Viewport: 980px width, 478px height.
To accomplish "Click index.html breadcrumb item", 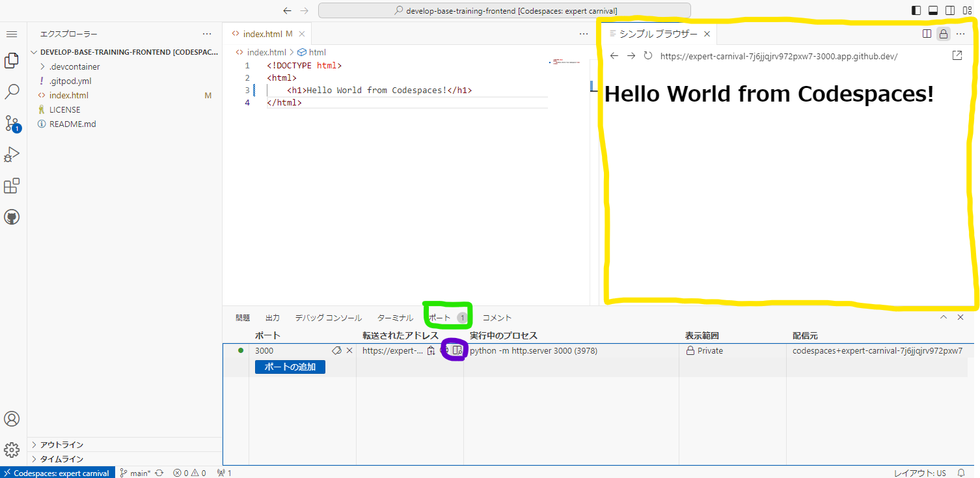I will pos(261,52).
